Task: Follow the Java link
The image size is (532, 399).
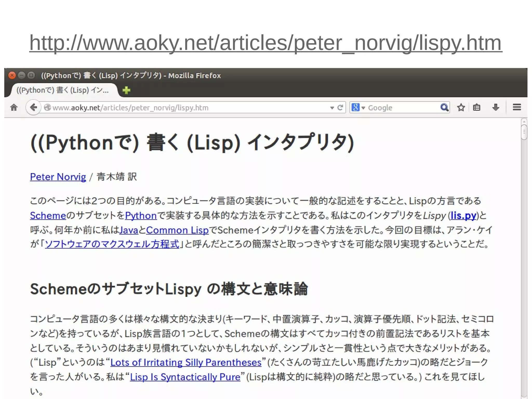Action: [x=129, y=230]
